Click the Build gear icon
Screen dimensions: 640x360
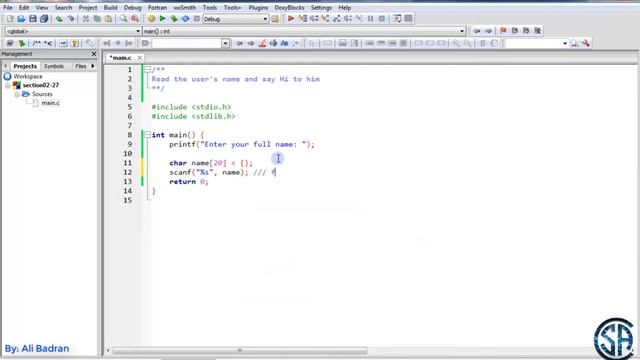(151, 19)
